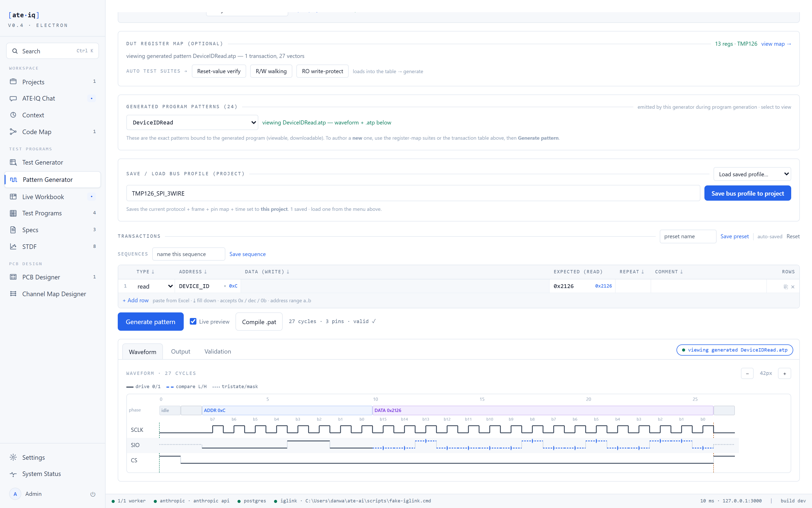
Task: Load the R/W walking suite
Action: coord(271,71)
